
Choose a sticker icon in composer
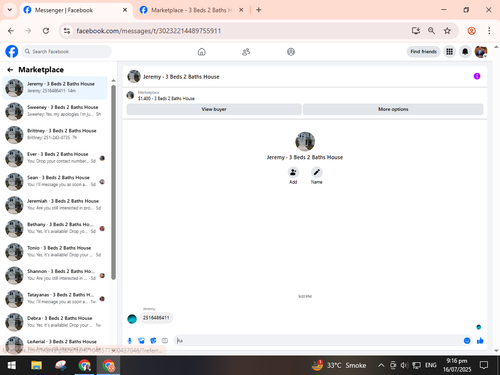pyautogui.click(x=153, y=341)
